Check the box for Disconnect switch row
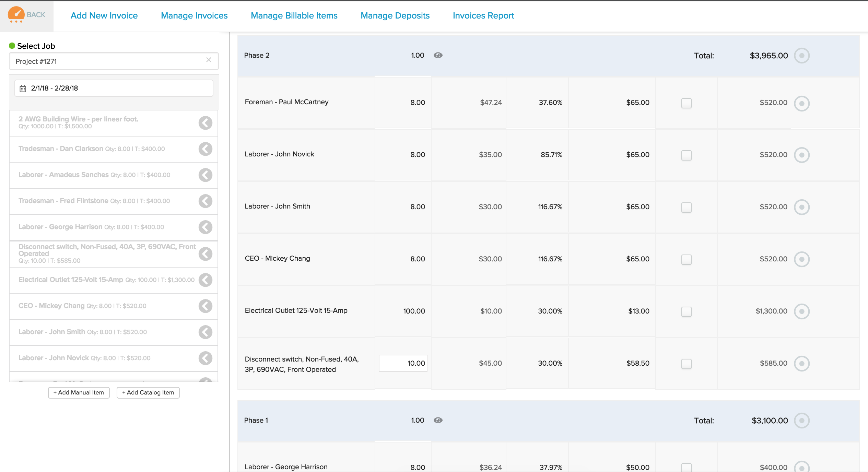 point(686,364)
